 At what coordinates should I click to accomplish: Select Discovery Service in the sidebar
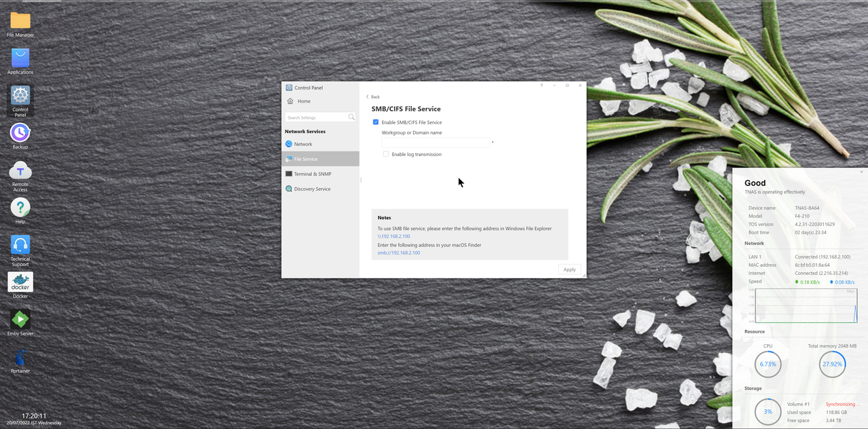(320, 189)
